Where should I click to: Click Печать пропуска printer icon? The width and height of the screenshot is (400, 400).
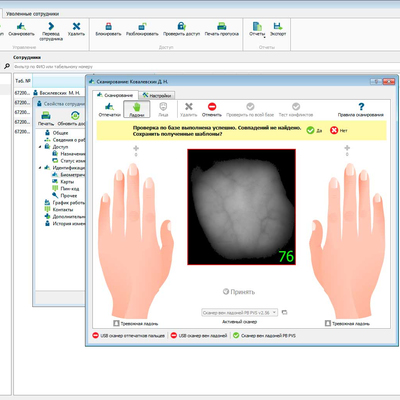point(222,26)
